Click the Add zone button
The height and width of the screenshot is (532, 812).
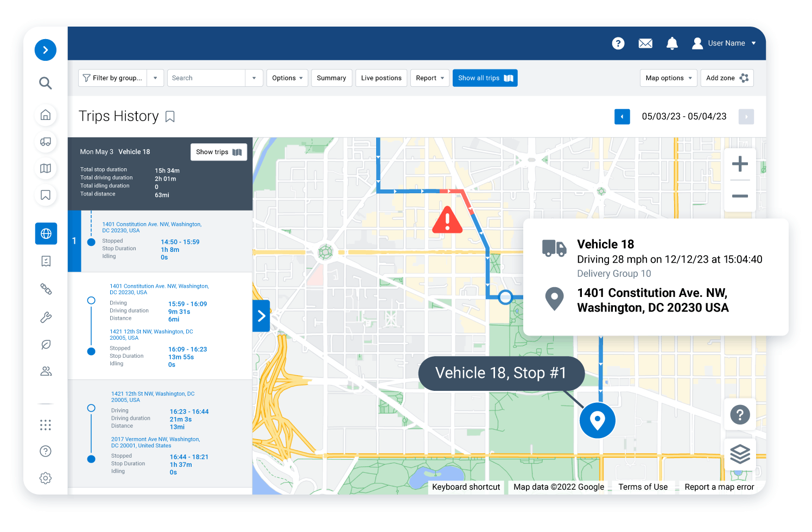click(726, 78)
